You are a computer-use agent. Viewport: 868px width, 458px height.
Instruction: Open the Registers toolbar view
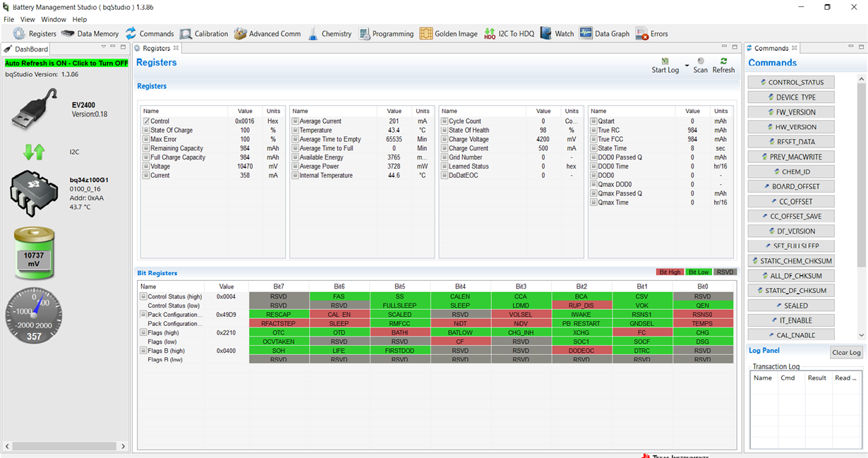point(34,34)
